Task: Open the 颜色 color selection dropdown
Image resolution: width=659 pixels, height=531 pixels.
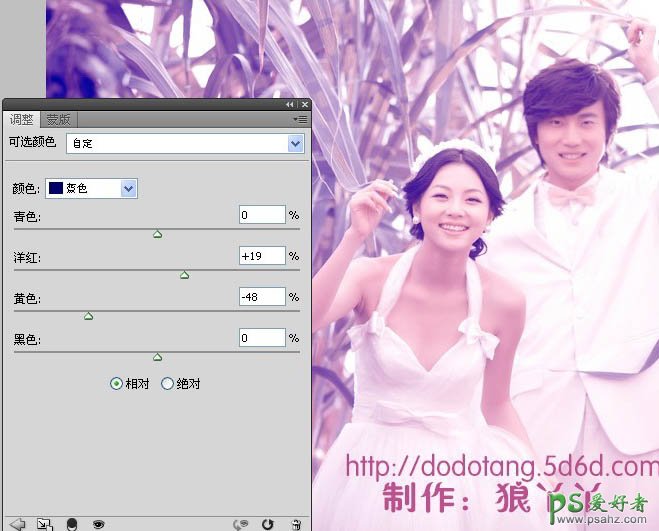Action: 128,188
